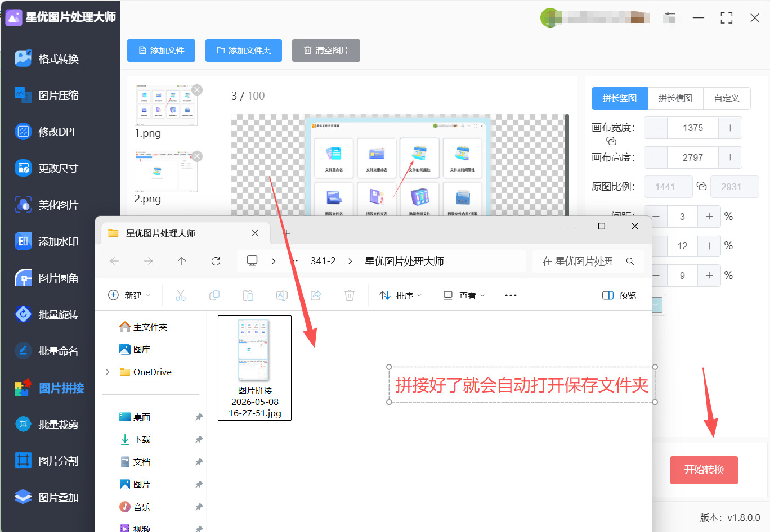Click the Share icon in Explorer toolbar
Screen dimensions: 770x532
coord(316,295)
